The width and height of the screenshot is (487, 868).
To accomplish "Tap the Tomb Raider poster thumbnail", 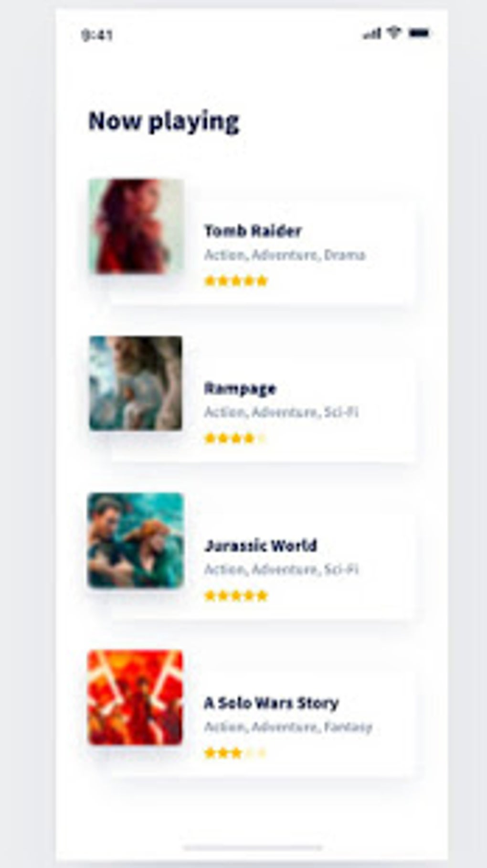I will coord(136,226).
